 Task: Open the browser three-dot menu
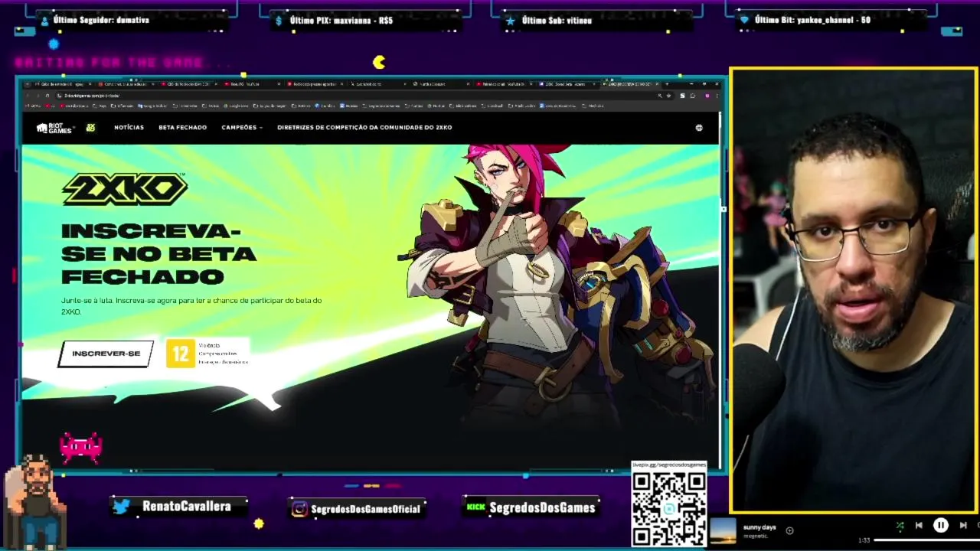717,96
